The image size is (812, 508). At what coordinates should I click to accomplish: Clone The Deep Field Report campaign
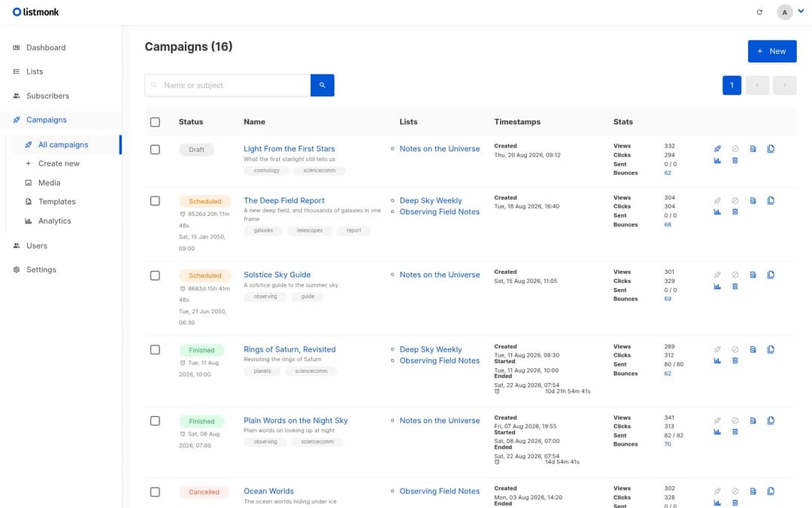771,201
